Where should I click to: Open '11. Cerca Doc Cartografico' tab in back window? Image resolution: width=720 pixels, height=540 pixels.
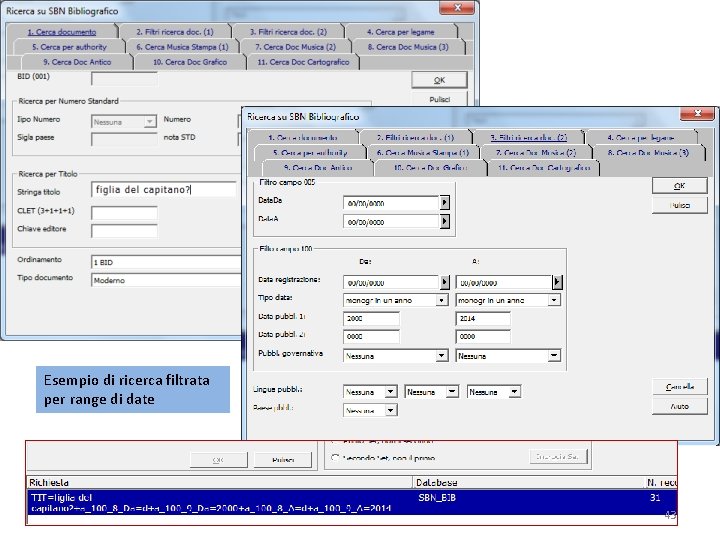pos(303,62)
